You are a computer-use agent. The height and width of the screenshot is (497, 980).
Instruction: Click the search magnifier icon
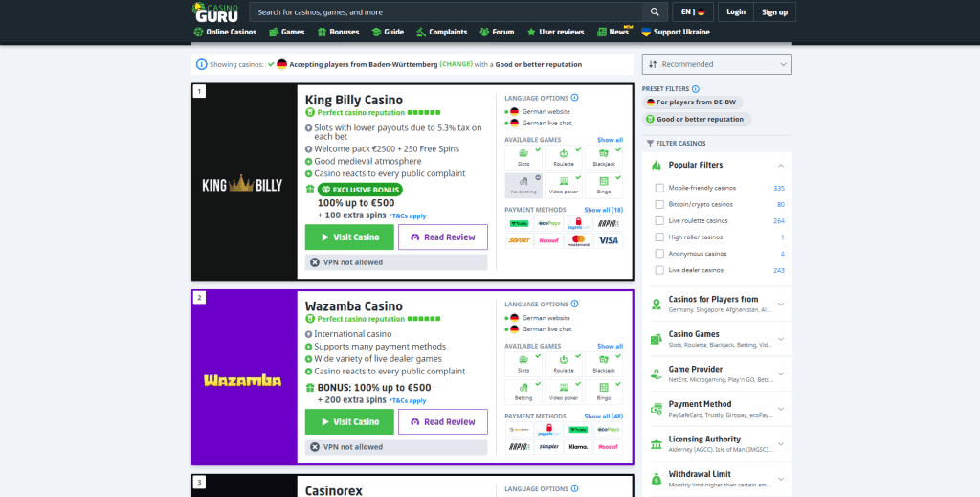655,11
